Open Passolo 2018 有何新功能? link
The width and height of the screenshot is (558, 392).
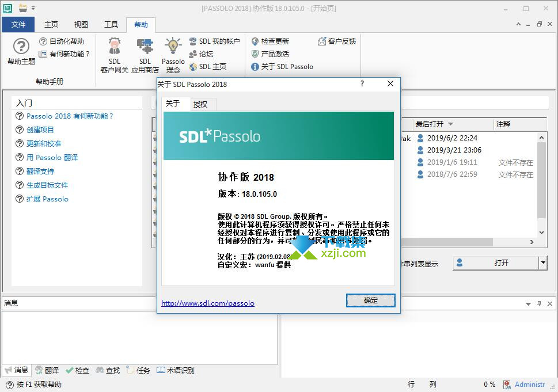70,116
